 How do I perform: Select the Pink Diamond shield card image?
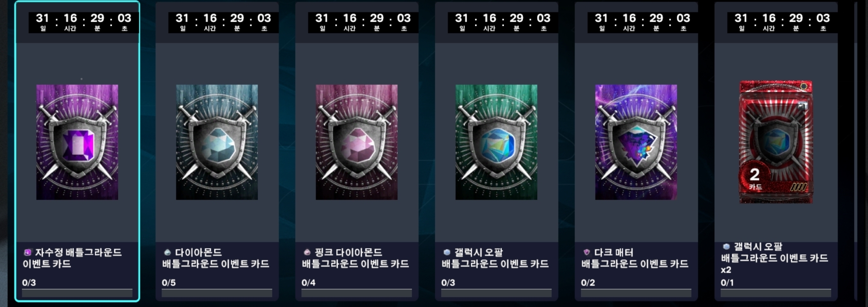(357, 142)
